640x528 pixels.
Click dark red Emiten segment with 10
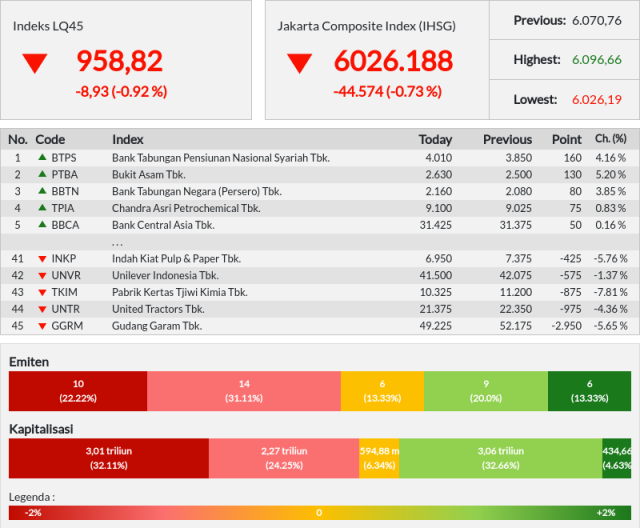click(78, 391)
